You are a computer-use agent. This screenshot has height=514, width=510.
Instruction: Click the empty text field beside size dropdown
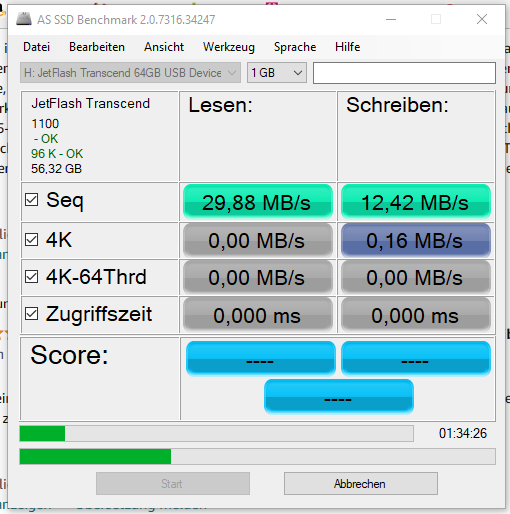404,73
